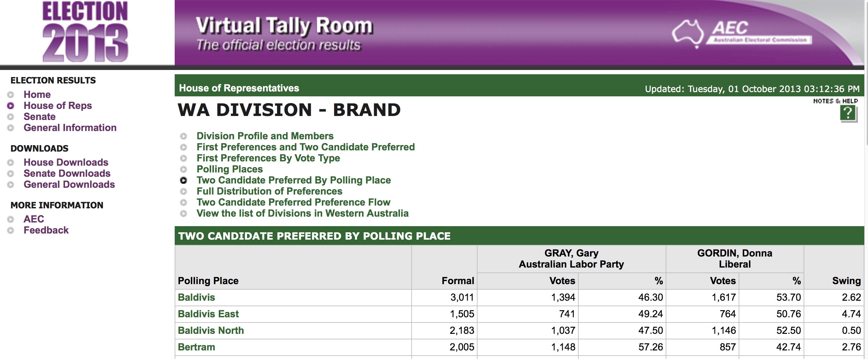
Task: Open the Home navigation link
Action: click(37, 95)
